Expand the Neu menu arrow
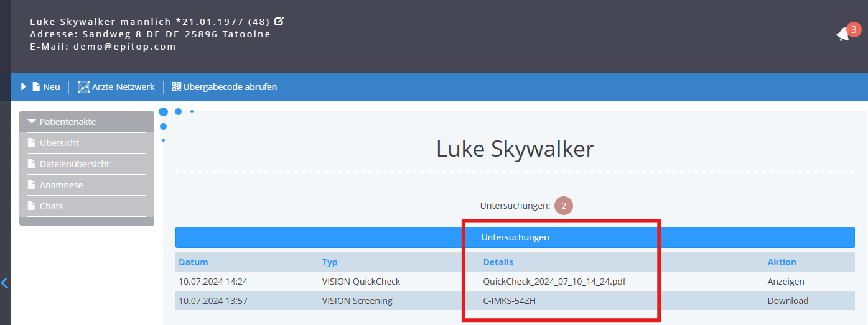Viewport: 868px width, 325px height. click(24, 87)
